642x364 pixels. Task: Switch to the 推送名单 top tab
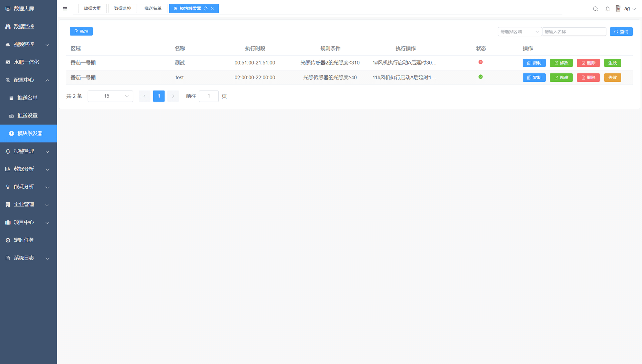coord(153,9)
